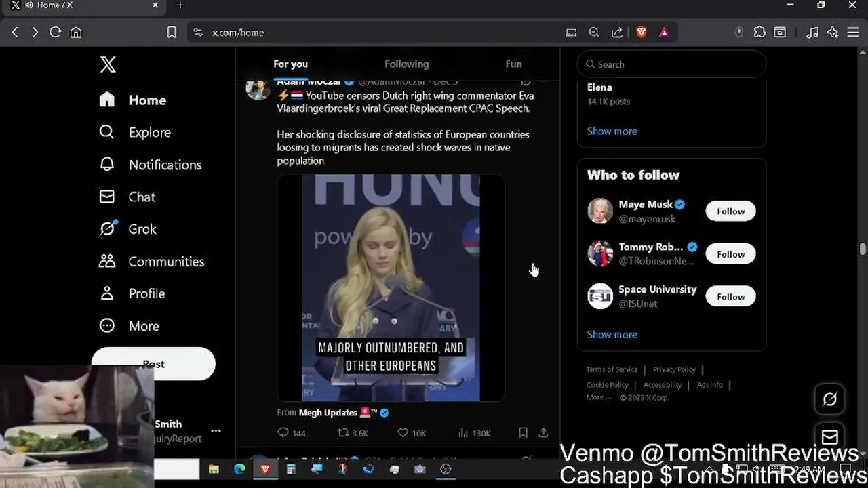Follow Space University
The image size is (868, 488).
(x=730, y=297)
